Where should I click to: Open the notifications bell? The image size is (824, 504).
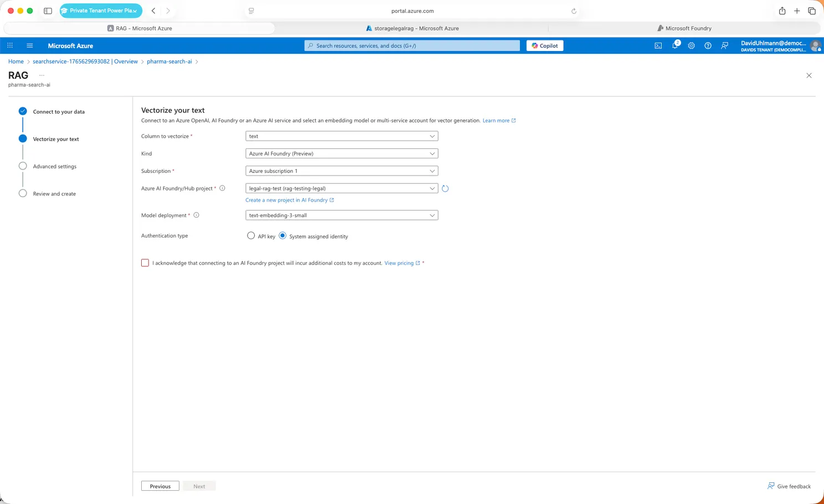point(675,45)
